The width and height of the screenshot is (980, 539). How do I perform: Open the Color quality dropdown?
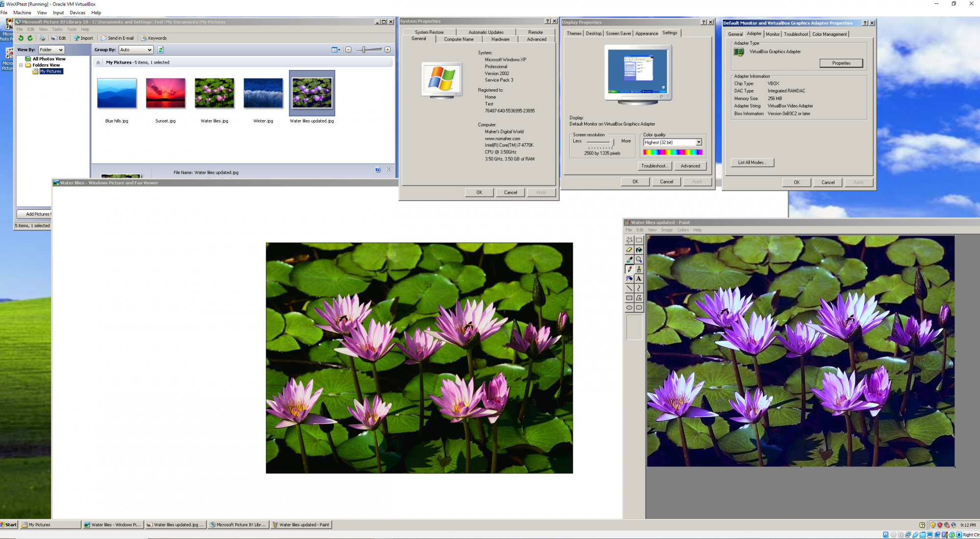699,142
